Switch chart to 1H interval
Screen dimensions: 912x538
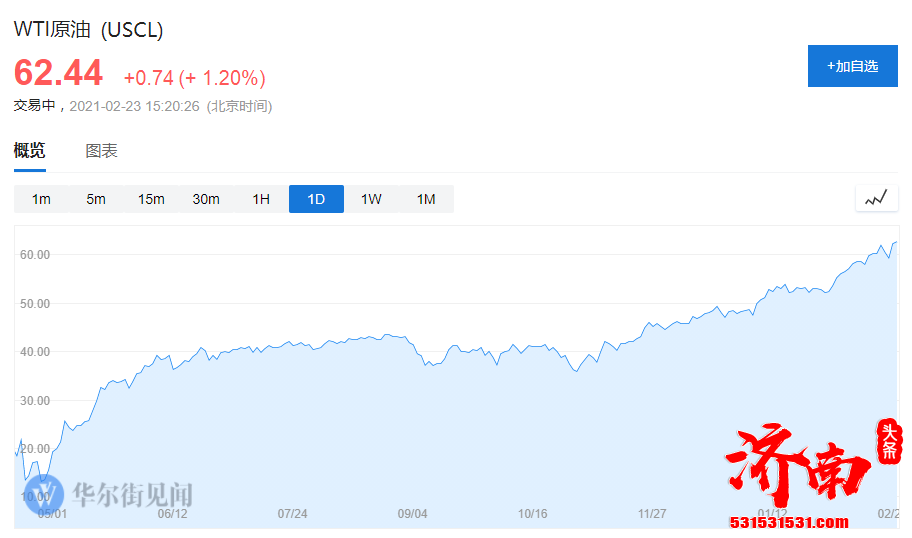click(x=261, y=199)
